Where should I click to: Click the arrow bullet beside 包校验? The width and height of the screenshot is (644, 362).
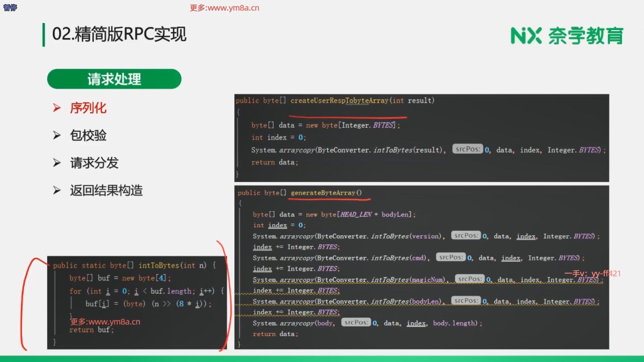(57, 135)
